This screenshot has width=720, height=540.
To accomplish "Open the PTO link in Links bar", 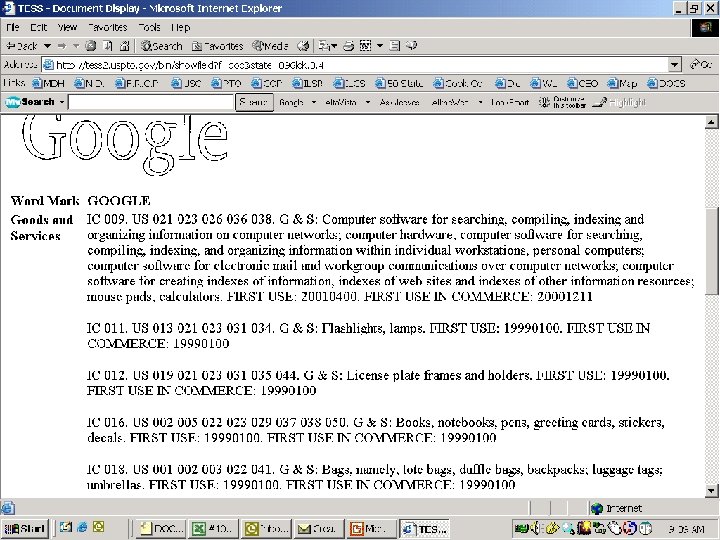I will (226, 84).
